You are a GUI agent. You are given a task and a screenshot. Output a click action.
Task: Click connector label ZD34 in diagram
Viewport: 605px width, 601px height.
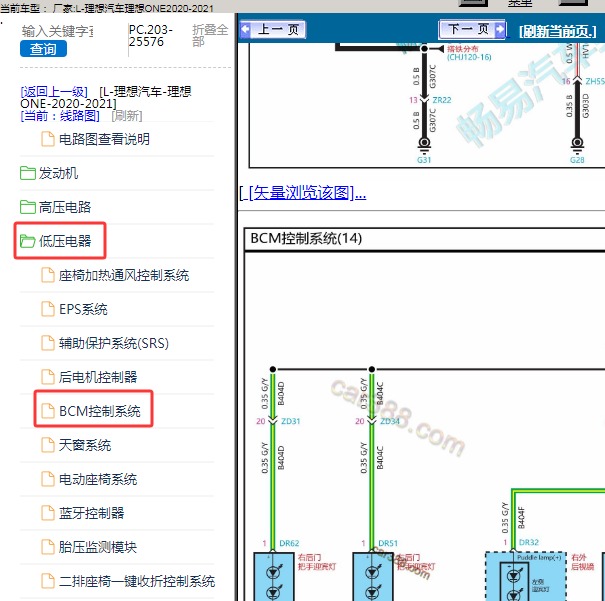(390, 421)
